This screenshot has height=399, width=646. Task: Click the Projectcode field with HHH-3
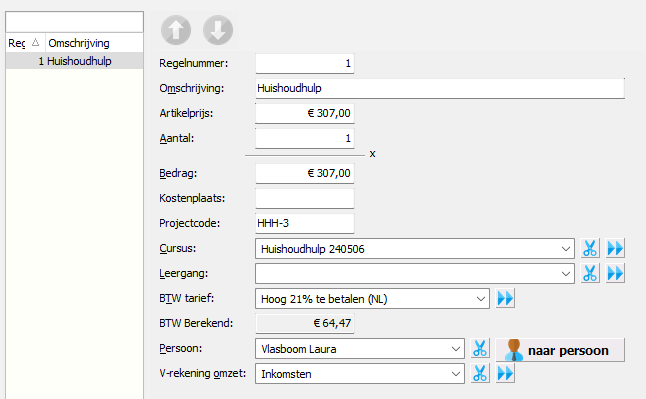click(304, 223)
